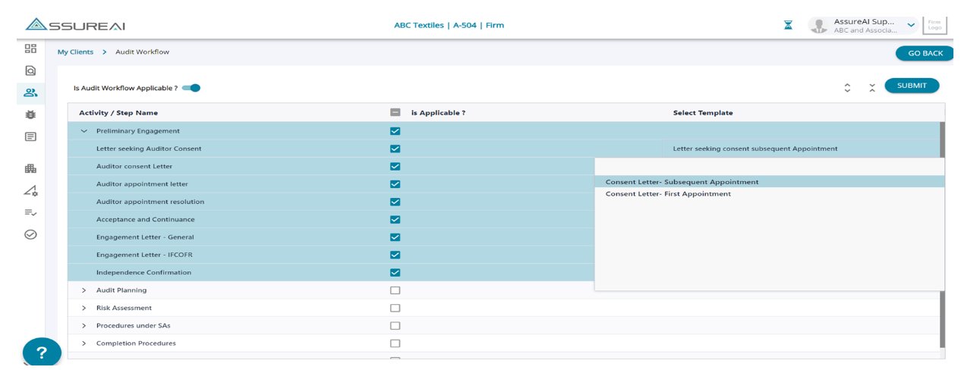Image resolution: width=980 pixels, height=370 pixels.
Task: Uncheck Engagement Letter - General checkbox
Action: click(395, 237)
